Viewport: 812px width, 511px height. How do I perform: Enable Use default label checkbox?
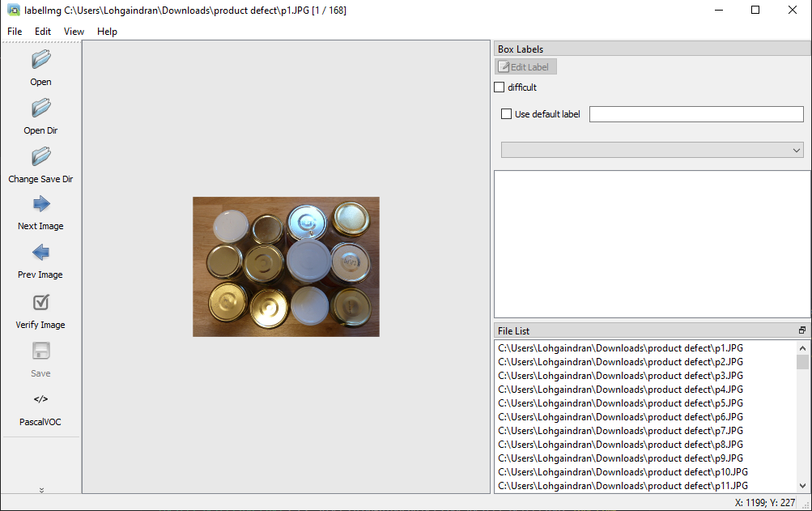(507, 114)
